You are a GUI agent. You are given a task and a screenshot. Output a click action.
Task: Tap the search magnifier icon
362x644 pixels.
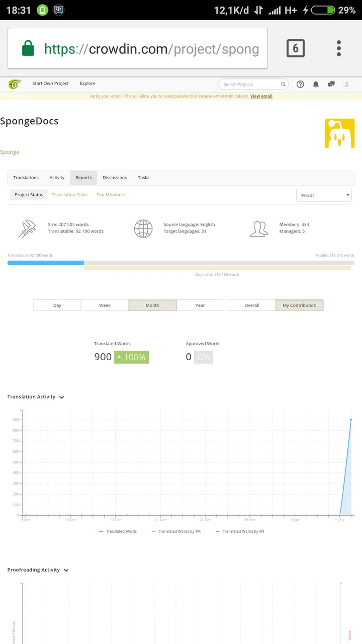coord(283,85)
